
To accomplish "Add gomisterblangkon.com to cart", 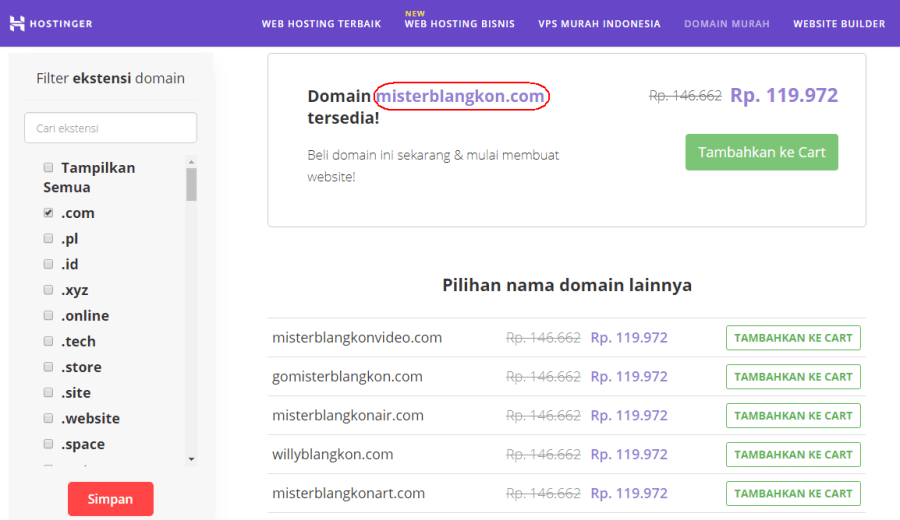I will point(793,377).
